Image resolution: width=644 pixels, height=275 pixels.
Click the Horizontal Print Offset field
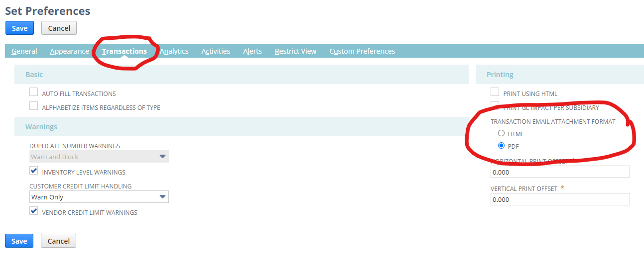pos(560,172)
